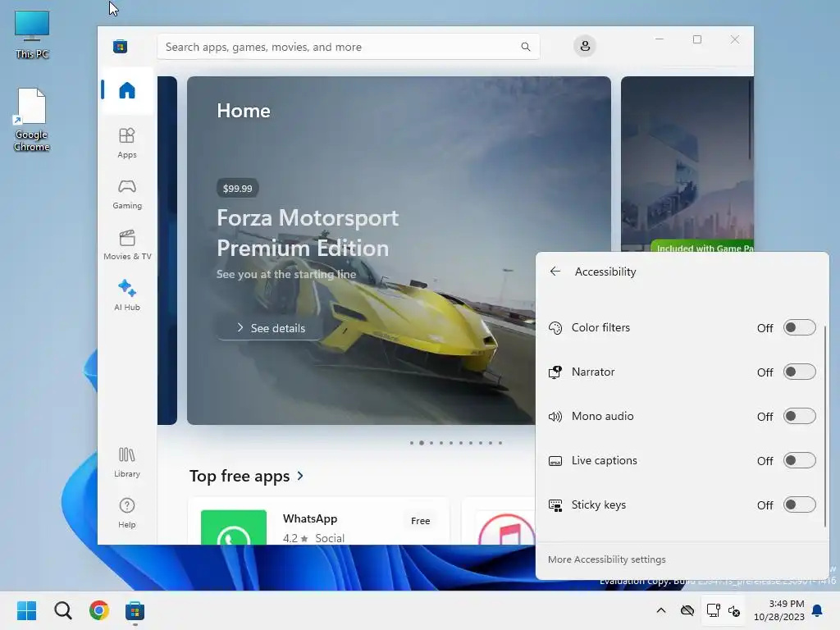Click the Free button for WhatsApp
This screenshot has width=840, height=630.
click(421, 521)
